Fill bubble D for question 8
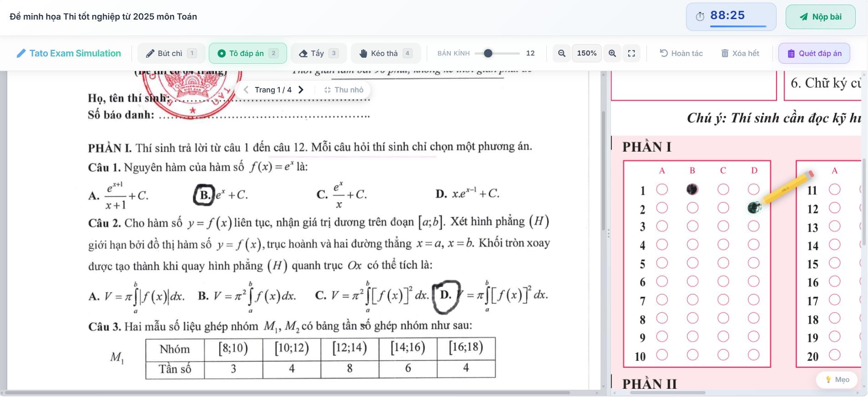This screenshot has width=868, height=397. coord(754,318)
